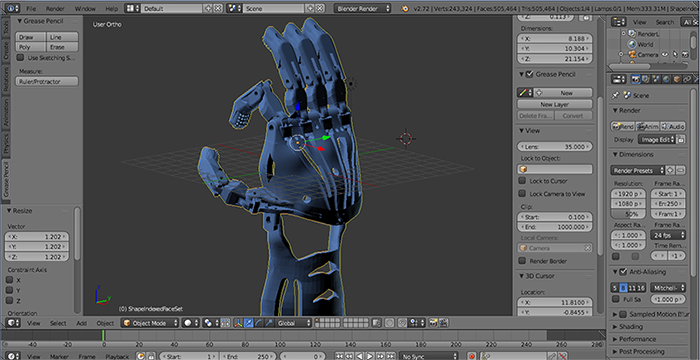The width and height of the screenshot is (700, 360).
Task: Open the Object Mode dropdown
Action: point(150,322)
